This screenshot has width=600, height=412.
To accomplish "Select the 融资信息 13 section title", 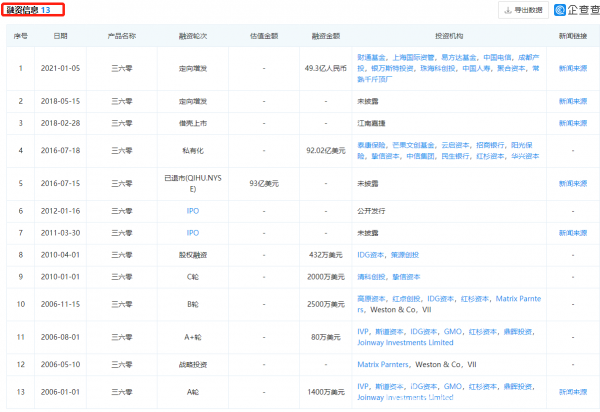I will point(29,10).
